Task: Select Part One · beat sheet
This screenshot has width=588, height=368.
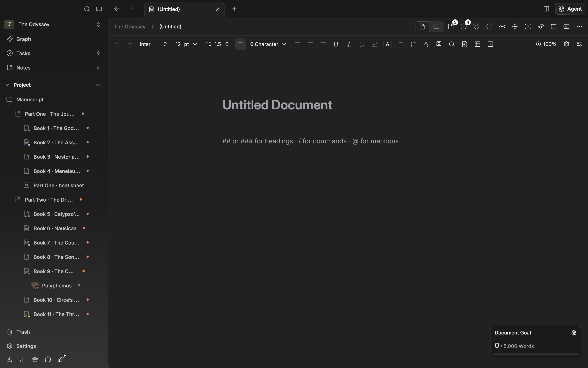Action: [54, 185]
